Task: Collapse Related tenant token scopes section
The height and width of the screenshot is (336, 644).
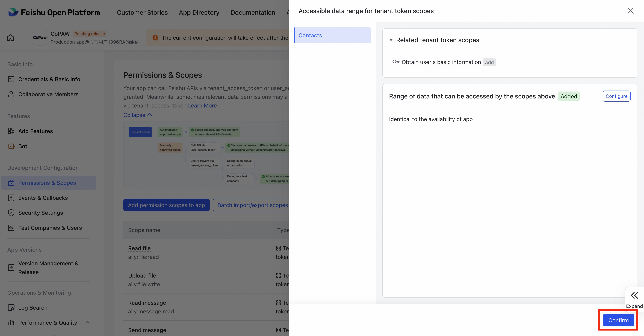Action: 391,40
